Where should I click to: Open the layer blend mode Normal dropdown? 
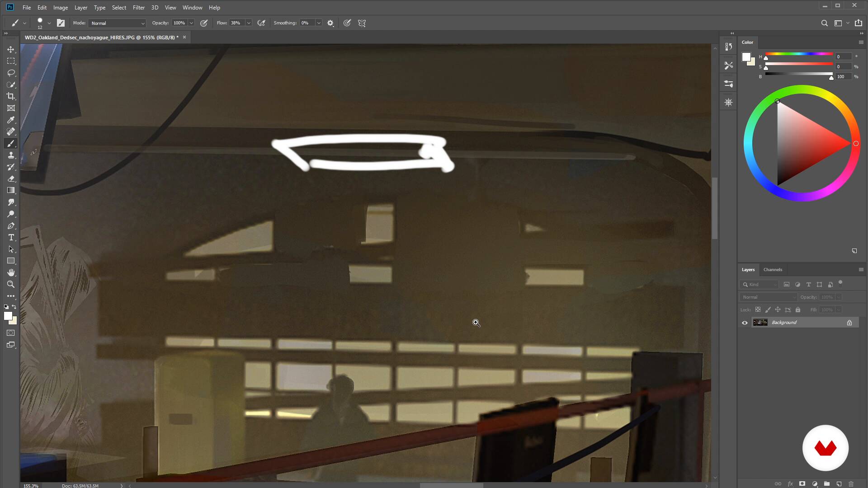[769, 297]
